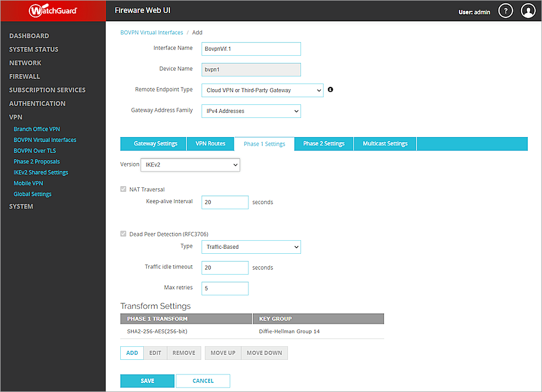Toggle the NAT Traversal checkbox
This screenshot has height=392, width=542.
123,189
